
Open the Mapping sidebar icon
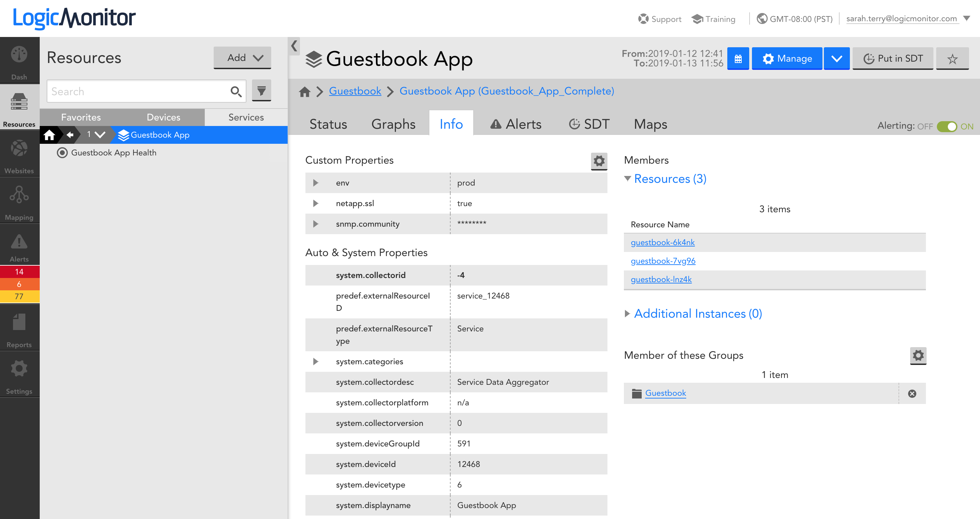pos(19,202)
